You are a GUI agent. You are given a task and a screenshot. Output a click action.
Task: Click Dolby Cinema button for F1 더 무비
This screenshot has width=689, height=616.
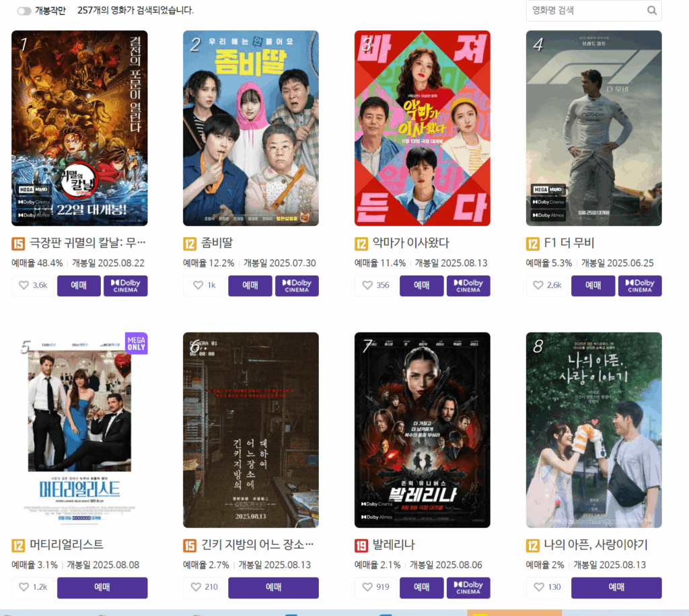coord(640,286)
